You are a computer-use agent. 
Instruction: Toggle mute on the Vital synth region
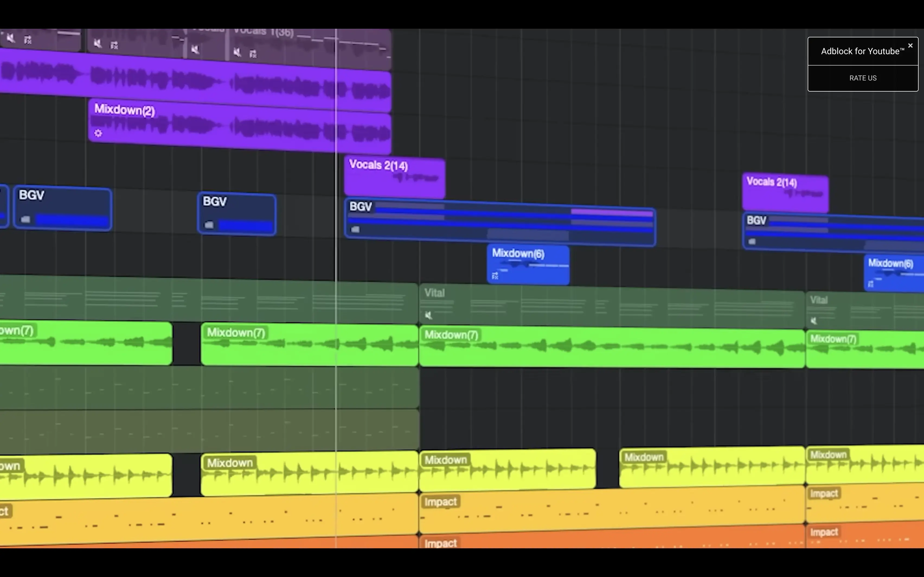(428, 315)
